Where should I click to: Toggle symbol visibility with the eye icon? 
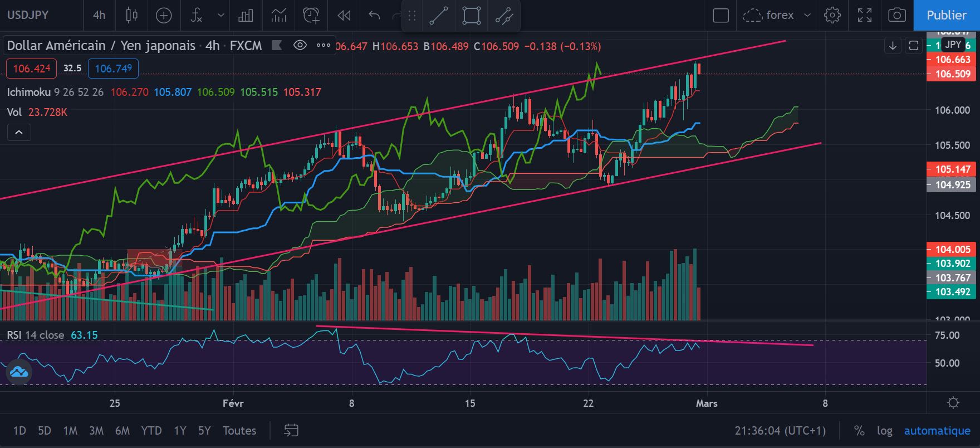[x=300, y=45]
